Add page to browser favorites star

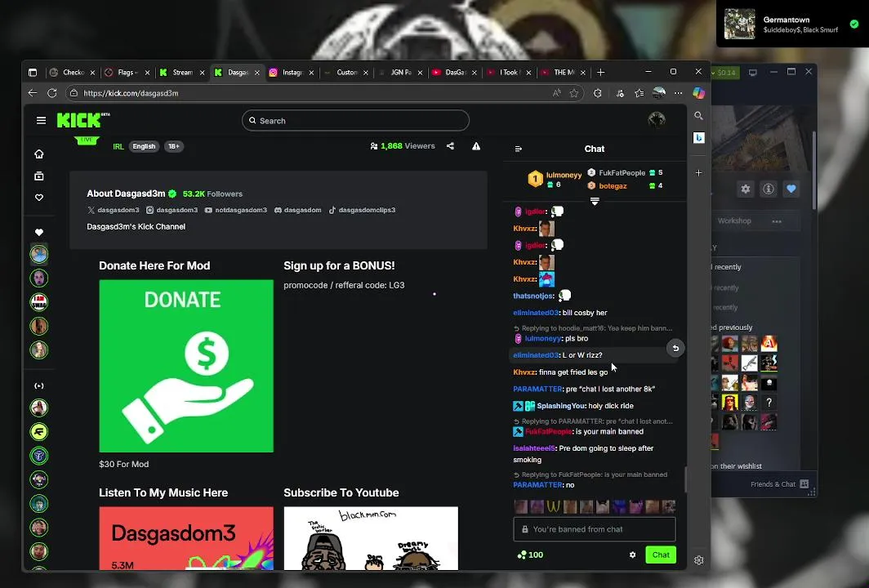[574, 93]
